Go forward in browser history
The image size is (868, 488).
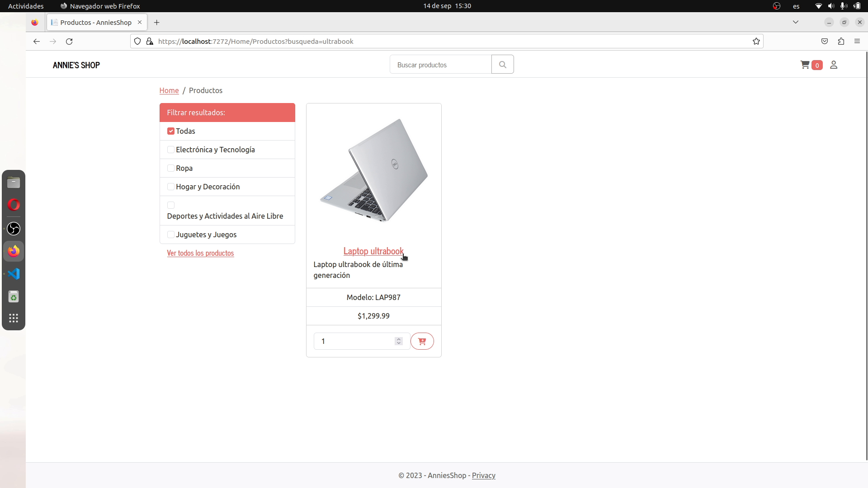point(53,42)
